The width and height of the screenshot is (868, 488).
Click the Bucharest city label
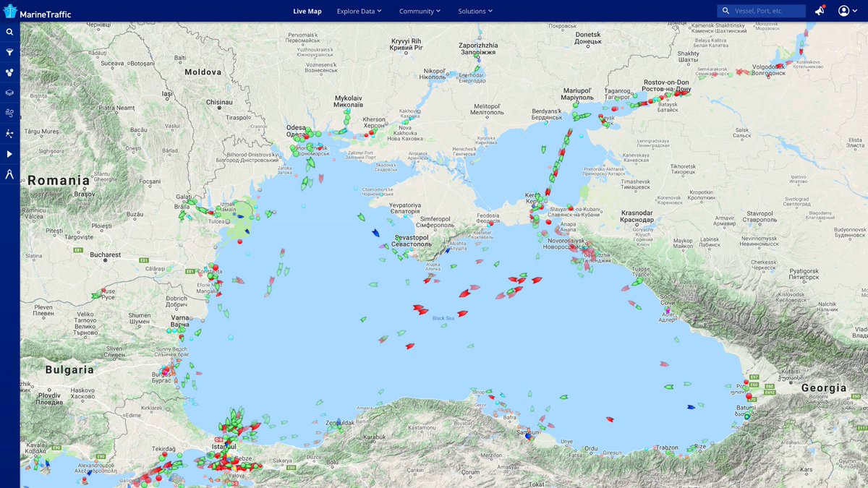pos(106,254)
